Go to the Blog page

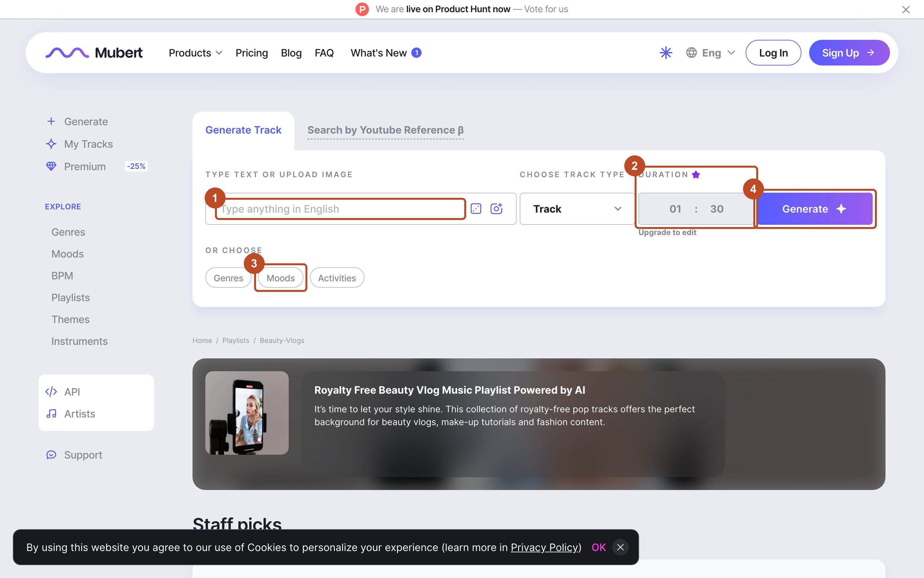click(291, 53)
